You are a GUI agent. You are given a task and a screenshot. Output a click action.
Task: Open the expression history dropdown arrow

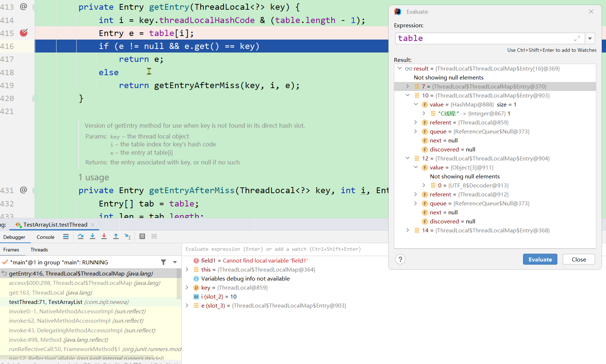click(x=590, y=38)
